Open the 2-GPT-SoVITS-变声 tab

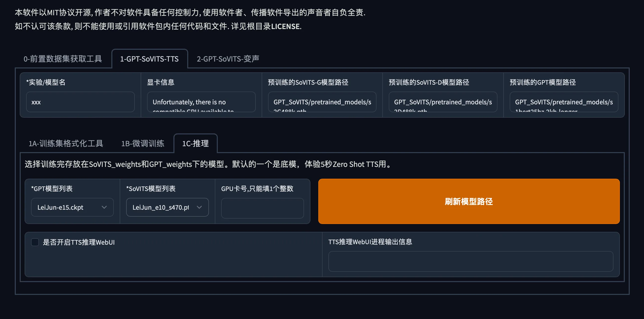228,59
